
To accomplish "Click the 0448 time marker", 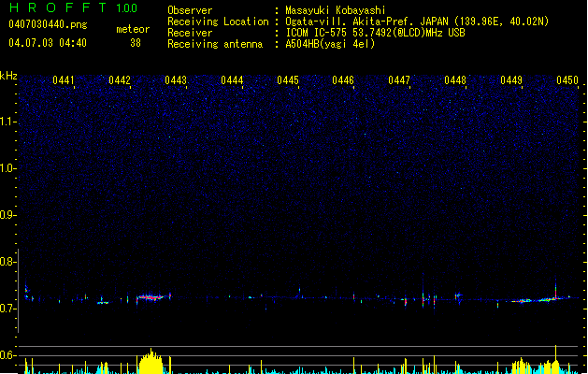I will (x=455, y=80).
